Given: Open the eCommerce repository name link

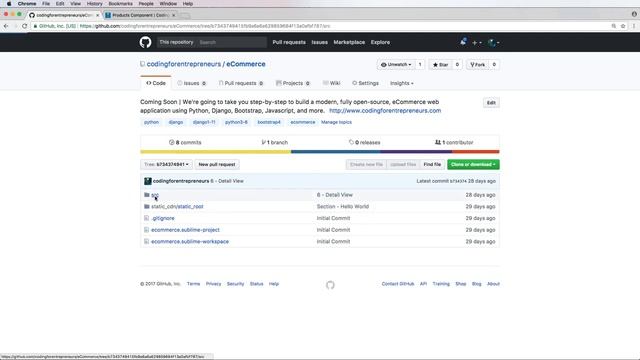Looking at the screenshot, I should pyautogui.click(x=246, y=64).
